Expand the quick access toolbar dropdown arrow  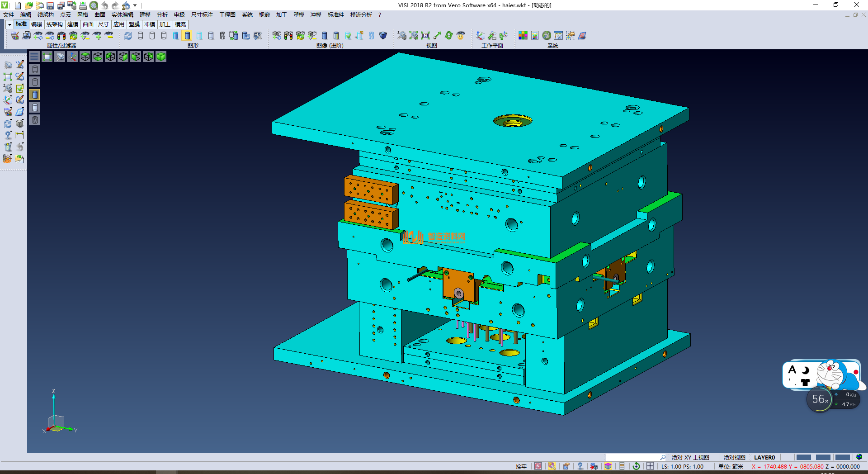135,5
